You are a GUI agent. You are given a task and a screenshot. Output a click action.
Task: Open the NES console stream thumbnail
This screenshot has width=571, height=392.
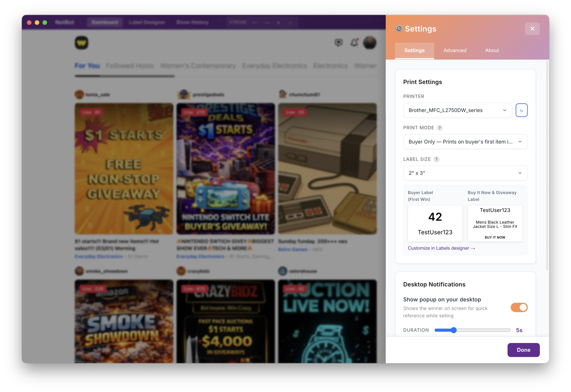coord(327,169)
